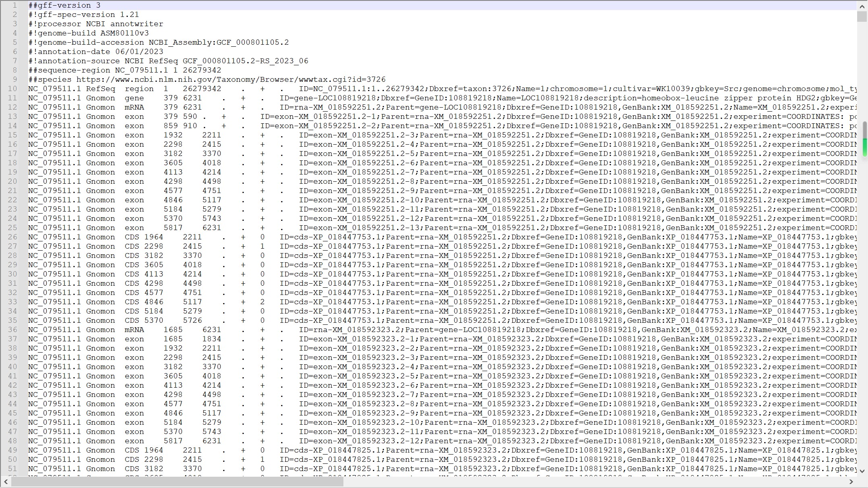Click 'ID=exon-XM_018592323.2-9' on line 45

point(357,413)
